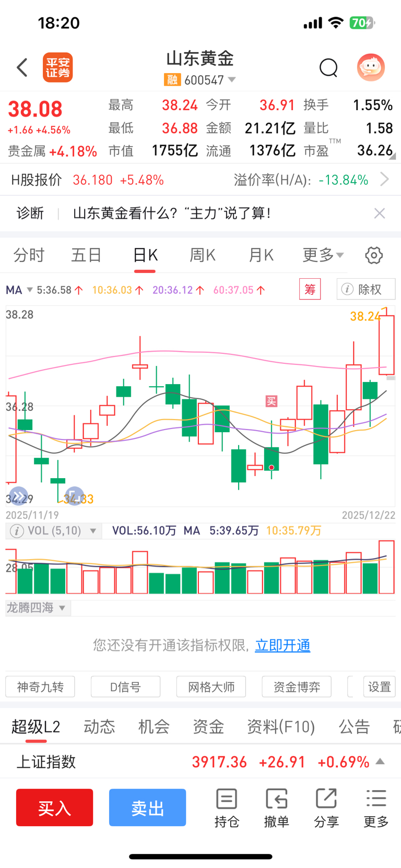The height and width of the screenshot is (868, 401).
Task: Toggle the 筹 chip distribution button
Action: 310,289
